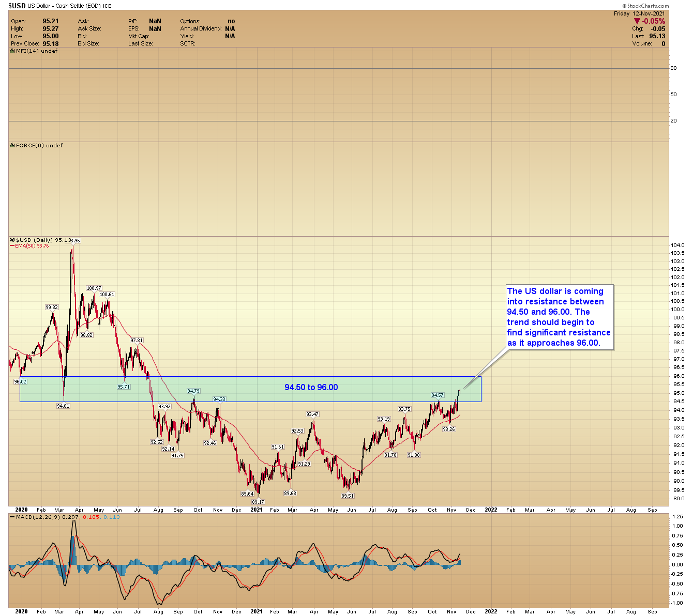Click the 89.64 price low label
Image resolution: width=693 pixels, height=616 pixels.
[247, 494]
